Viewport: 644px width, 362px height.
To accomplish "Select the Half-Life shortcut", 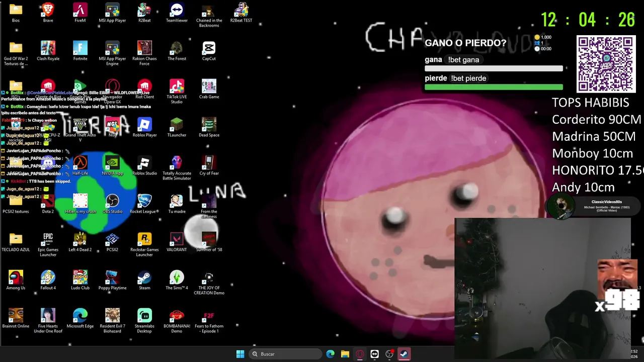I will click(x=80, y=166).
